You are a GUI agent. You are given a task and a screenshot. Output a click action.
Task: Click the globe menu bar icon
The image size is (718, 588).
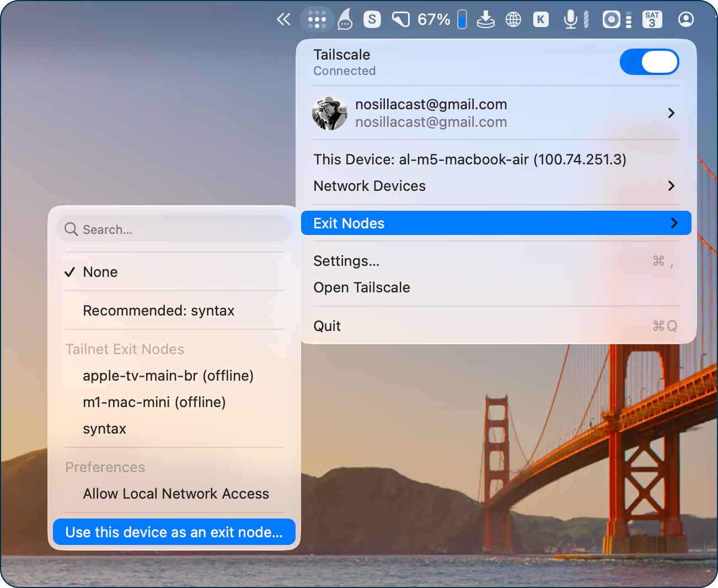[x=513, y=20]
